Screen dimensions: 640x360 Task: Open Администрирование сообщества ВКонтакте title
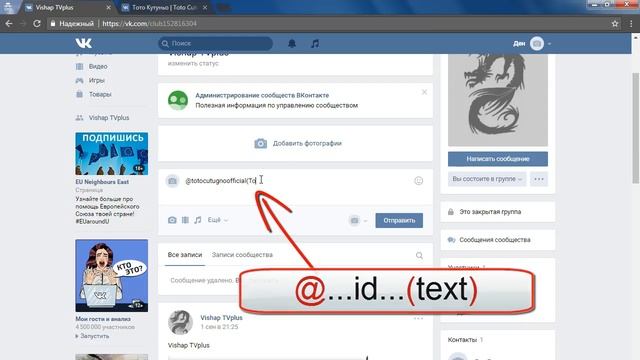(x=262, y=95)
